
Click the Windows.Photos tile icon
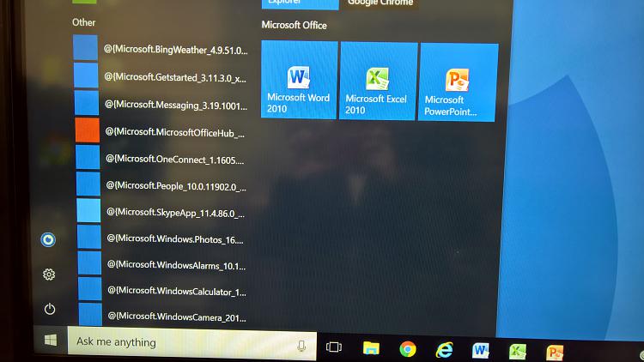click(89, 237)
